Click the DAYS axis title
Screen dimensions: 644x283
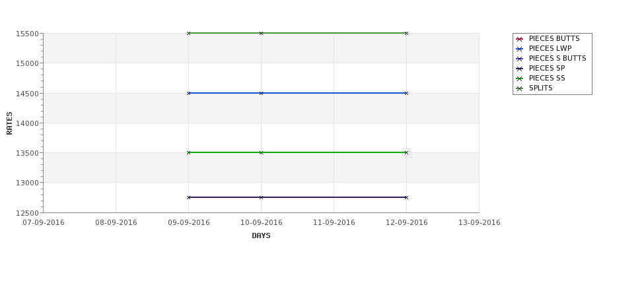click(x=261, y=236)
